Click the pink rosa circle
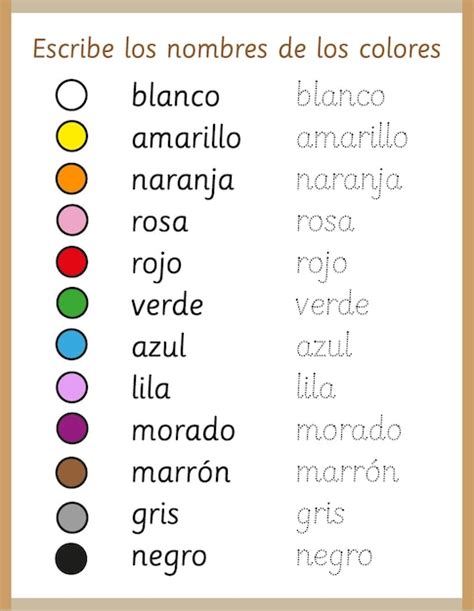This screenshot has height=611, width=474. tap(72, 220)
